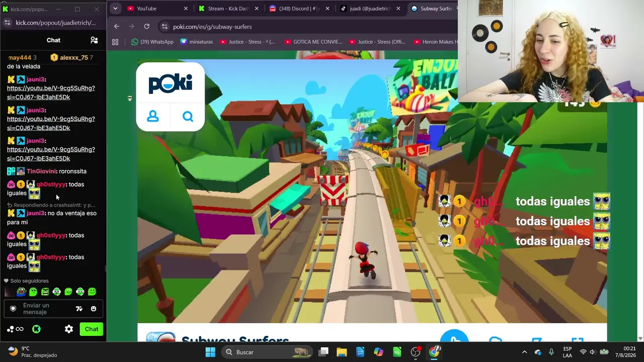This screenshot has height=362, width=644.
Task: Click the Enviar un mensaje field
Action: (x=45, y=309)
